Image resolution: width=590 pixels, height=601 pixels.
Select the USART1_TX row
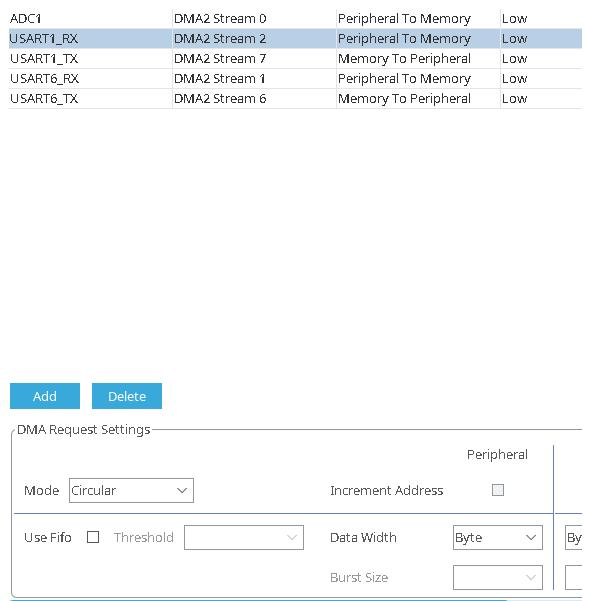pos(295,58)
